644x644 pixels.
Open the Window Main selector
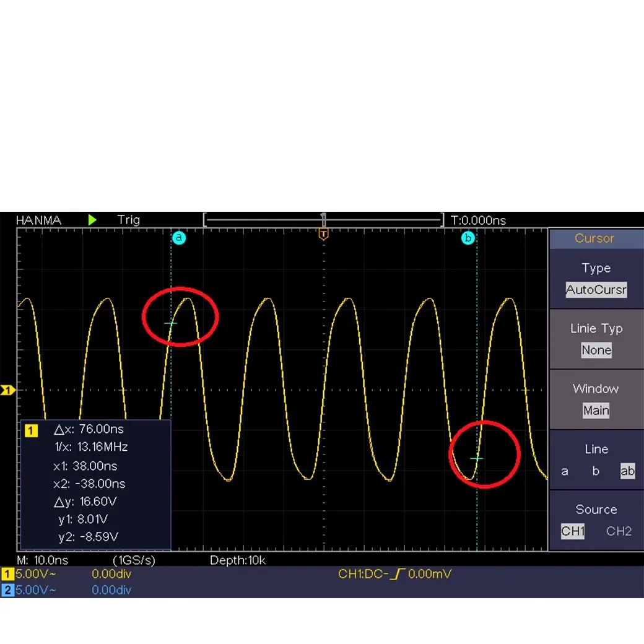tap(596, 411)
